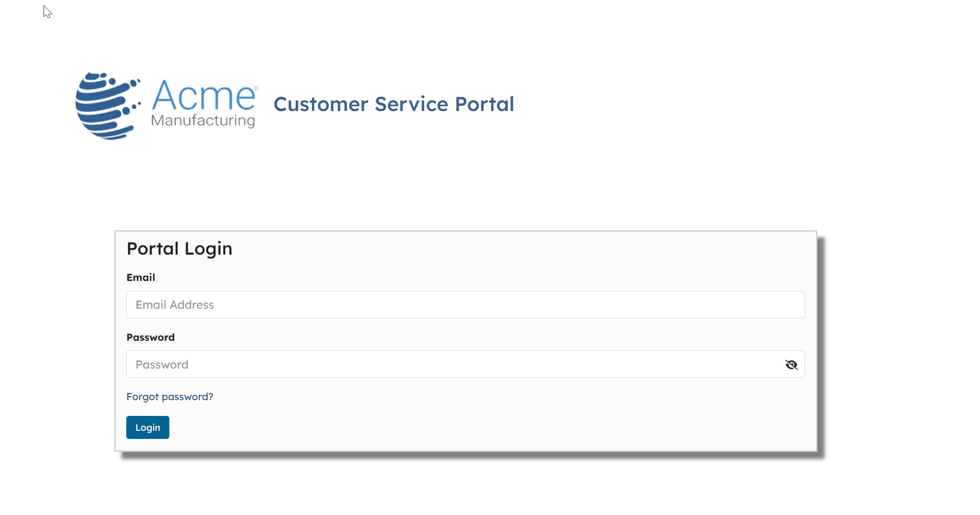The height and width of the screenshot is (515, 980).
Task: Click the bold Password field label
Action: tap(151, 337)
